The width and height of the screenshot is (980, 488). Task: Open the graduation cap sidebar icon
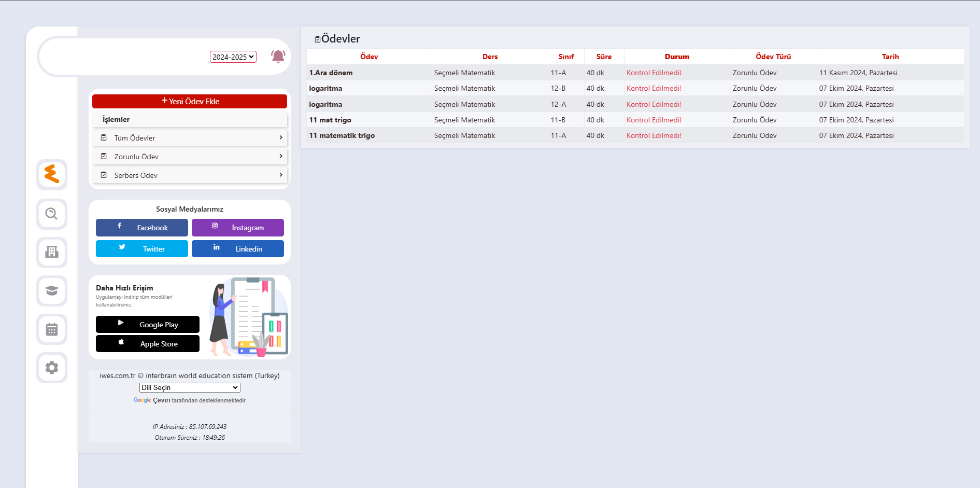pyautogui.click(x=52, y=290)
